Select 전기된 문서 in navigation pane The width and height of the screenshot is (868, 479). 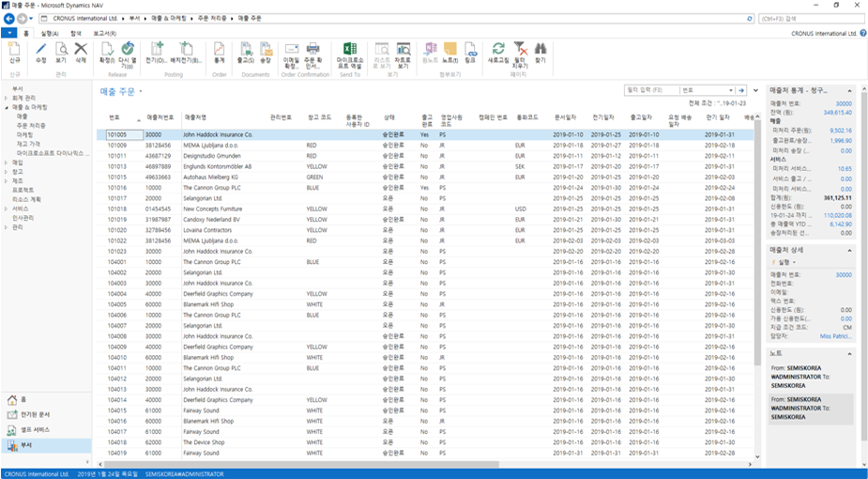(45, 414)
